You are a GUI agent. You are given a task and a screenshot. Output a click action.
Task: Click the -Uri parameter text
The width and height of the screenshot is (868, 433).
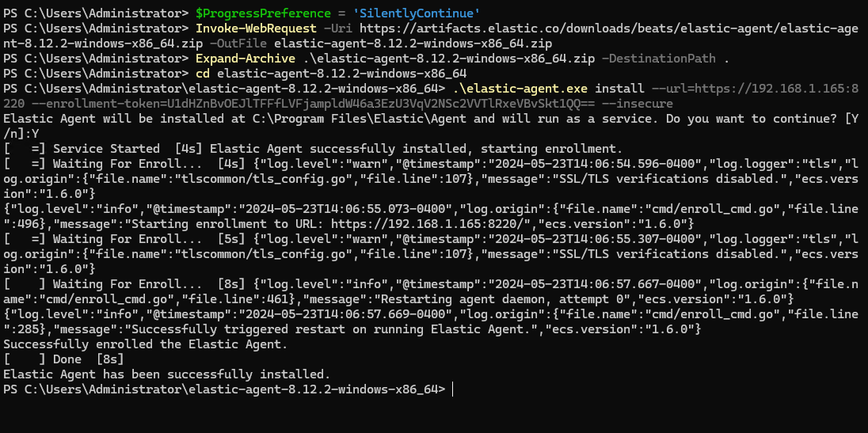(337, 28)
